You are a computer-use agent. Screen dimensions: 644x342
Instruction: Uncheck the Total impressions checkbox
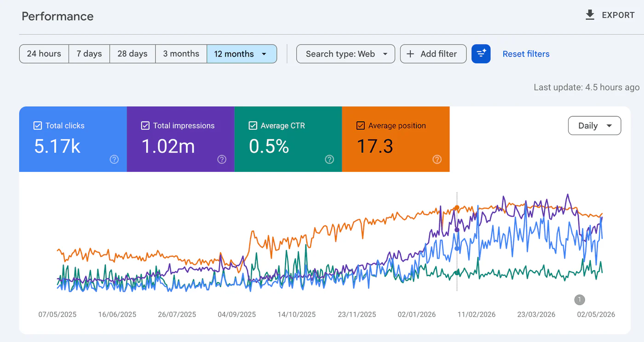[145, 125]
